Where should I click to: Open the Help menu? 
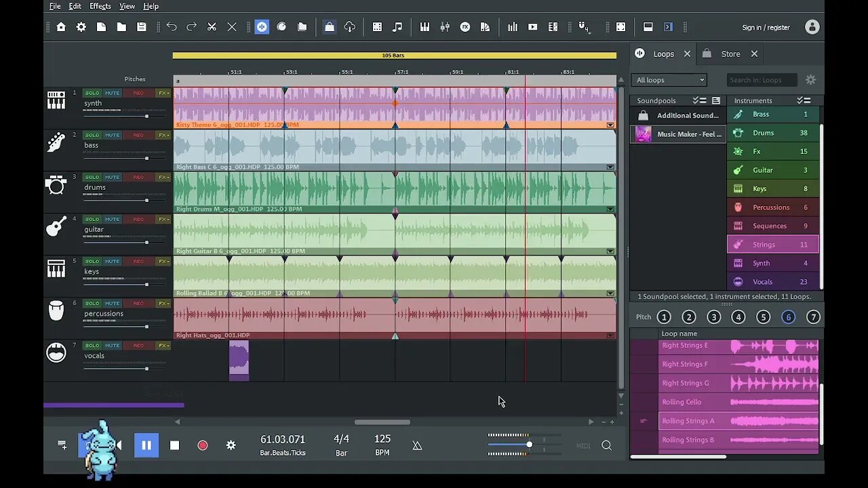click(151, 6)
